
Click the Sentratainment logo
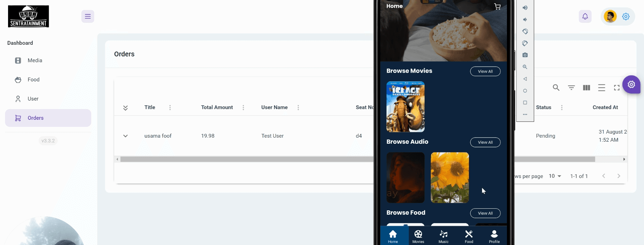pos(29,16)
